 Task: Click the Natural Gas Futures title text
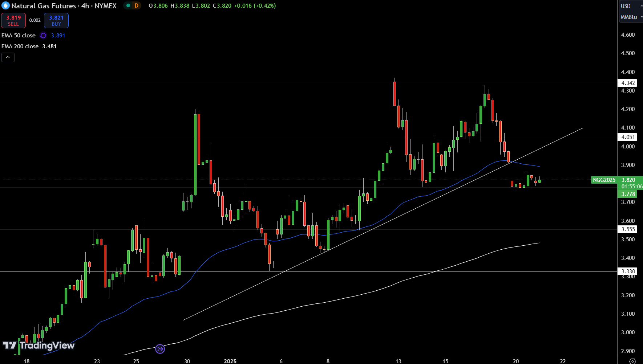[44, 6]
